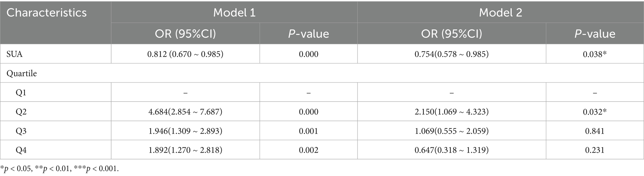This screenshot has width=644, height=176.
Task: Select the cell 0.754(0.578 ~ 0.985)
Action: (x=451, y=54)
